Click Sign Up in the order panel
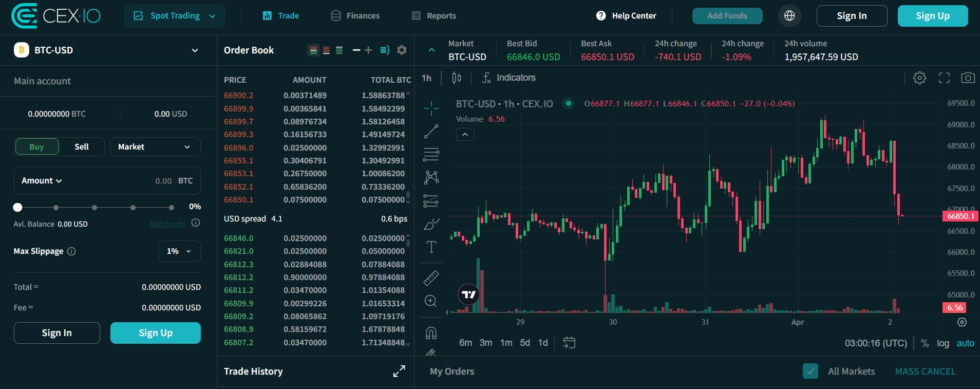The height and width of the screenshot is (389, 980). click(x=156, y=333)
